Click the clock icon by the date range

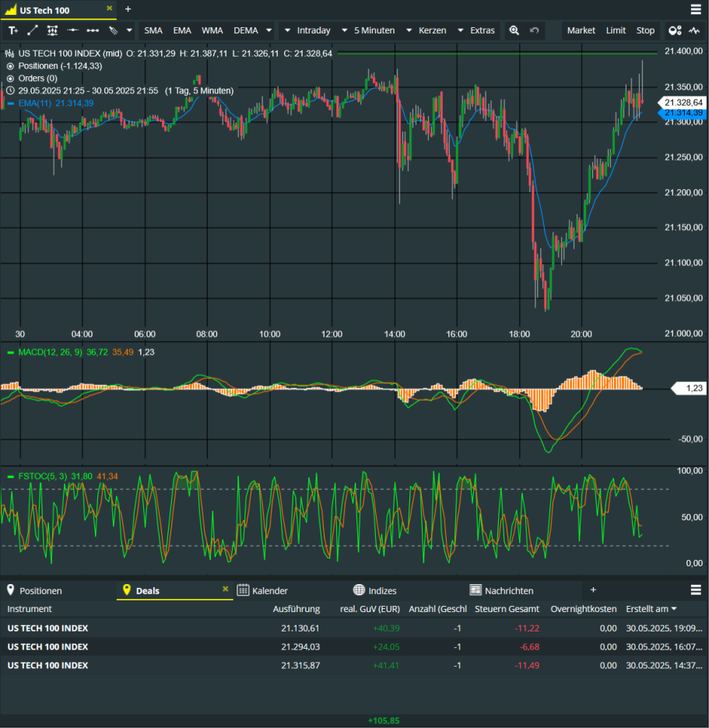tap(10, 91)
